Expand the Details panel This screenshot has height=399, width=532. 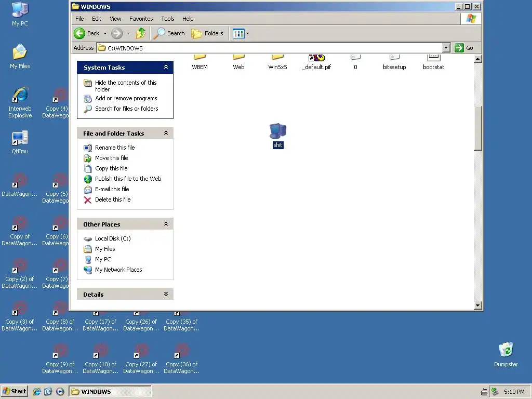tap(166, 294)
